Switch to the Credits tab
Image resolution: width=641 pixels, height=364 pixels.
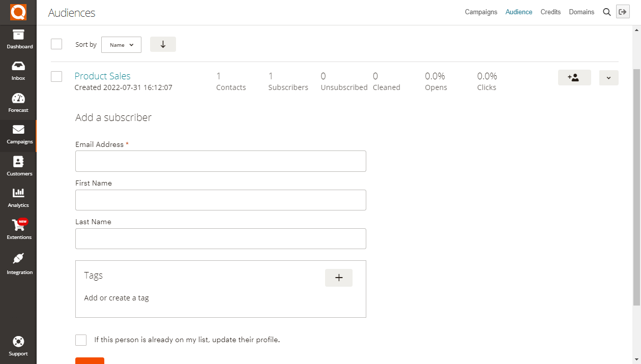[550, 12]
